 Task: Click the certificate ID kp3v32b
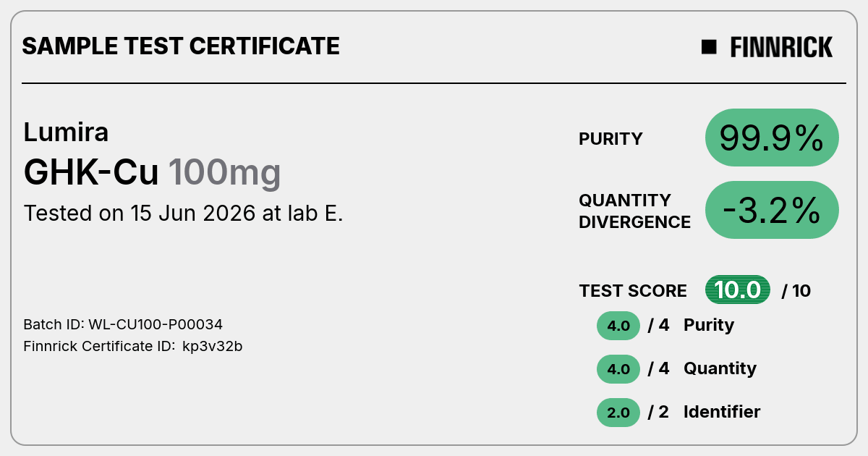click(212, 347)
